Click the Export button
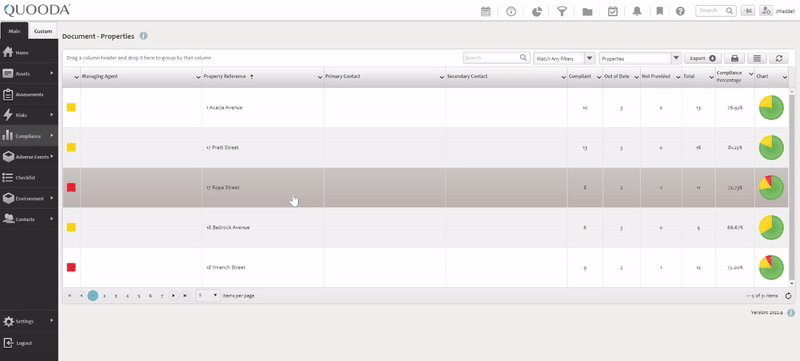 (703, 58)
